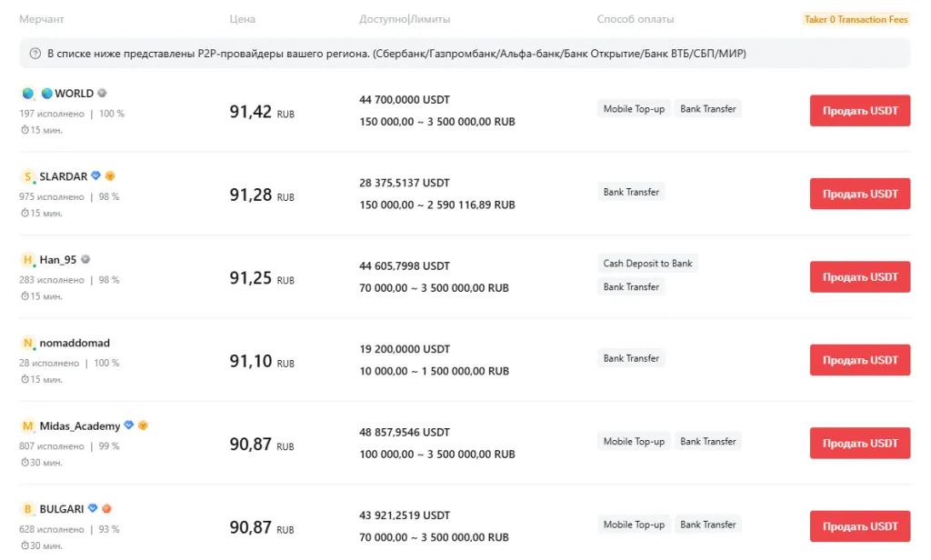Click Midas_Academy's blue diamond badge
Image resolution: width=931 pixels, height=560 pixels.
129,425
